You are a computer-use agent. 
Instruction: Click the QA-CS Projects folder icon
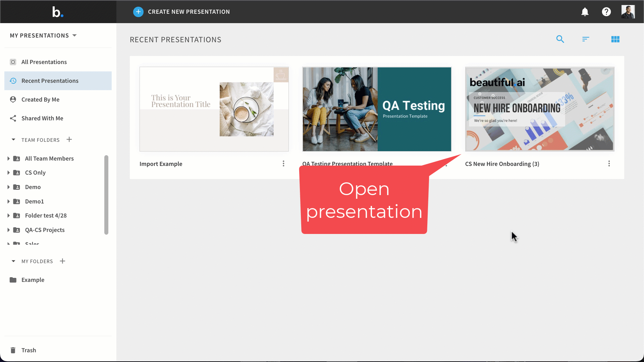click(x=16, y=230)
